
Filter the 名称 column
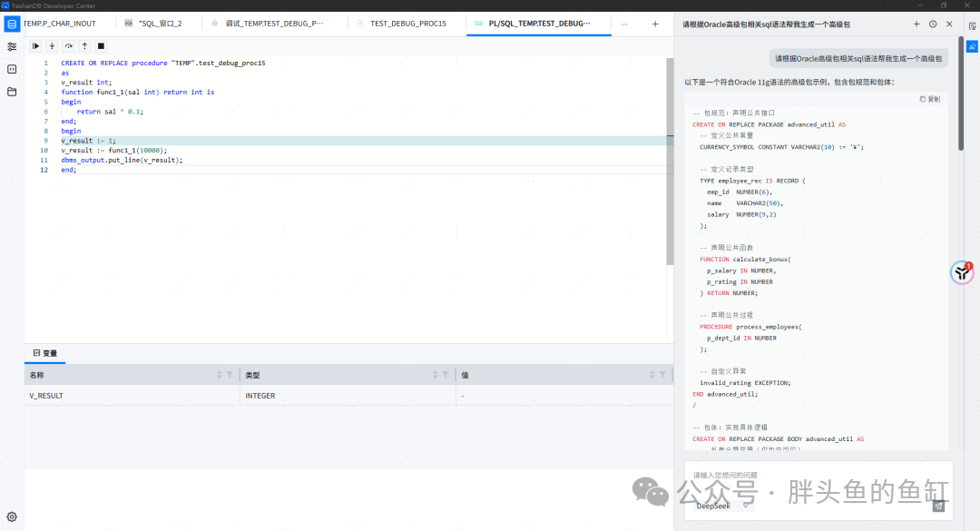click(230, 375)
